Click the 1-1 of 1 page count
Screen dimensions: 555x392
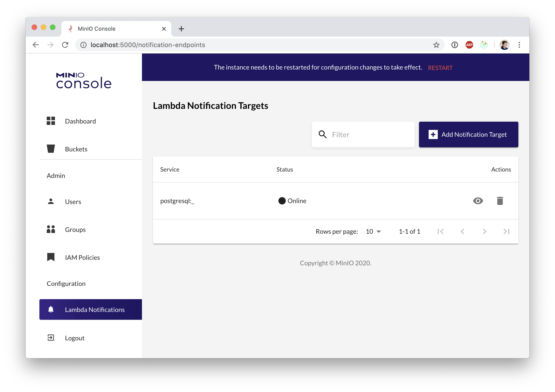(409, 231)
